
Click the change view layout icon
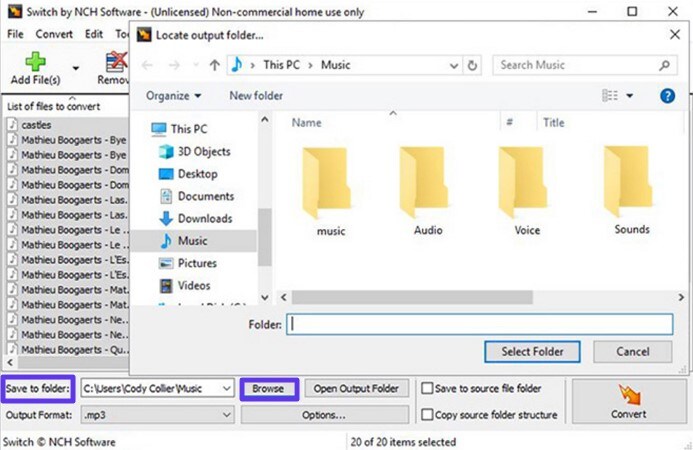pos(610,95)
